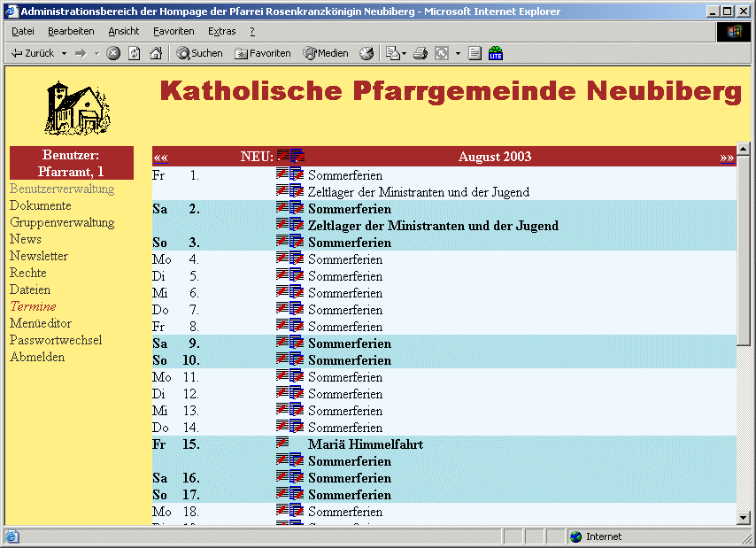Viewport: 756px width, 548px height.
Task: Click the forward arrow toolbar button
Action: pyautogui.click(x=81, y=53)
